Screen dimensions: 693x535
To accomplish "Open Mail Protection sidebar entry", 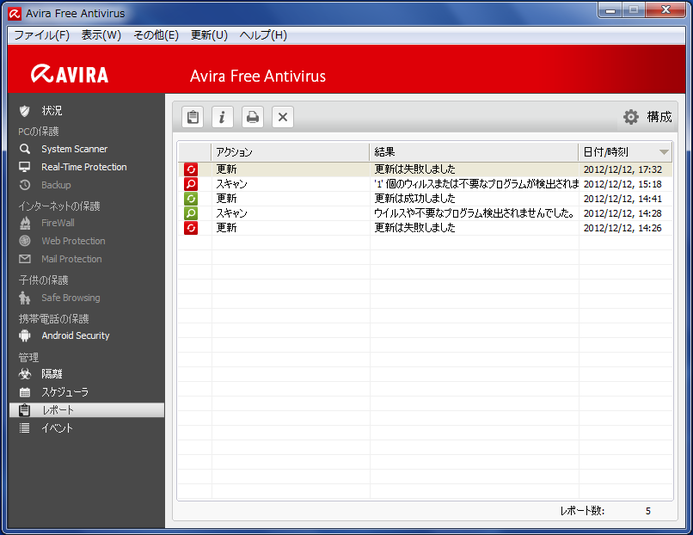I will tap(72, 259).
